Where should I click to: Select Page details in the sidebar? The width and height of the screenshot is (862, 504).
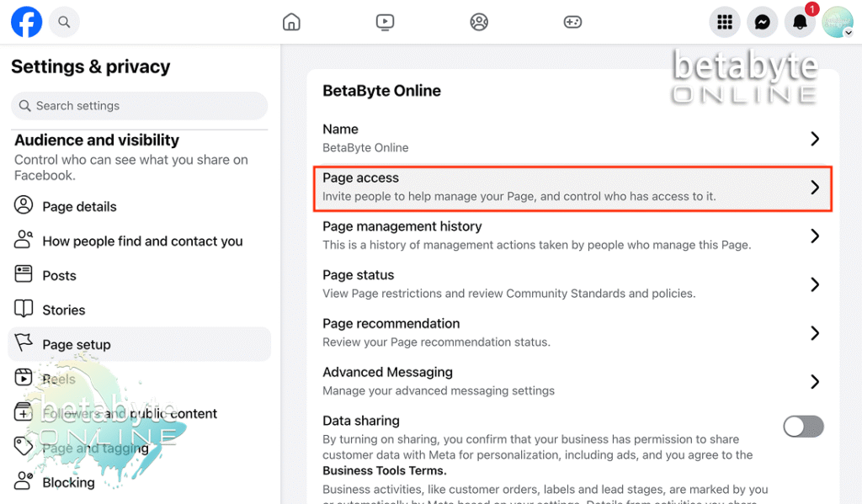[x=79, y=207]
